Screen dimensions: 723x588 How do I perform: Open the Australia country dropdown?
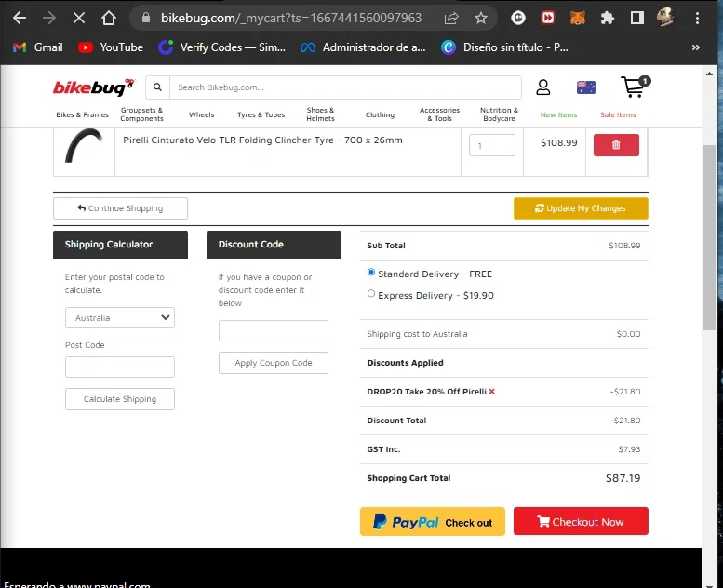[120, 318]
